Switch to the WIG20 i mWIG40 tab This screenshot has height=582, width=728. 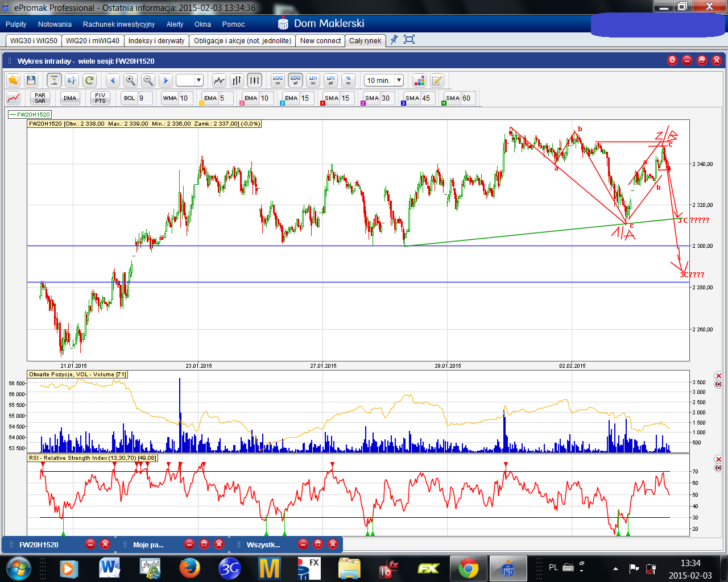click(92, 41)
